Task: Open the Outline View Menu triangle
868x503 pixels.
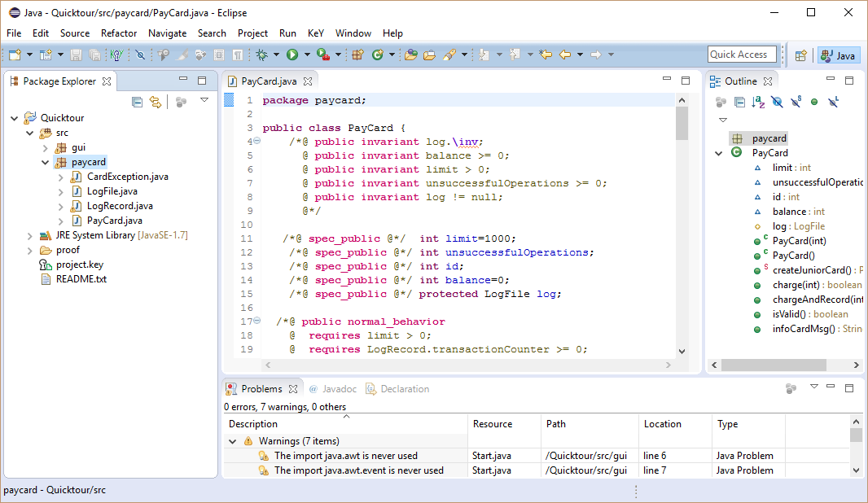Action: (x=722, y=120)
